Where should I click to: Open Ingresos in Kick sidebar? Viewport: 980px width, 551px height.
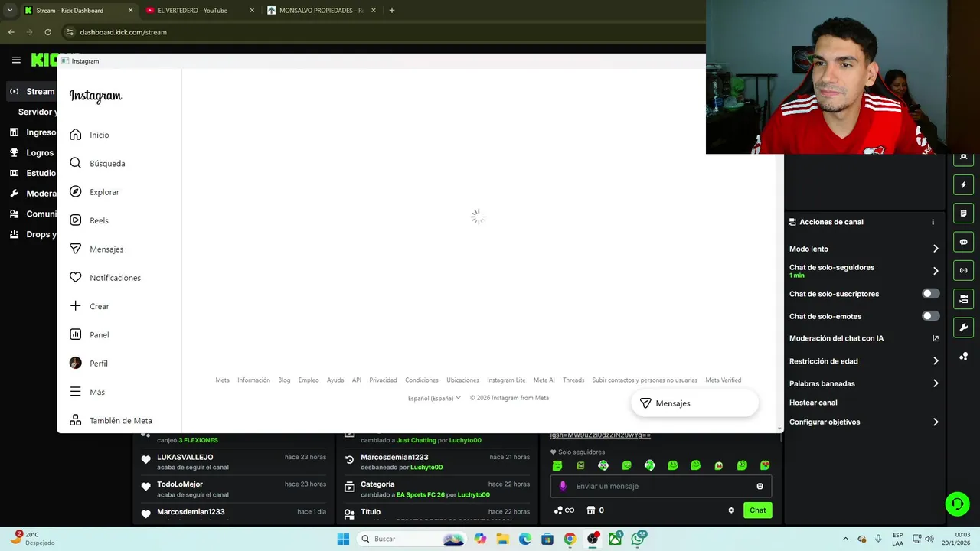[x=32, y=132]
